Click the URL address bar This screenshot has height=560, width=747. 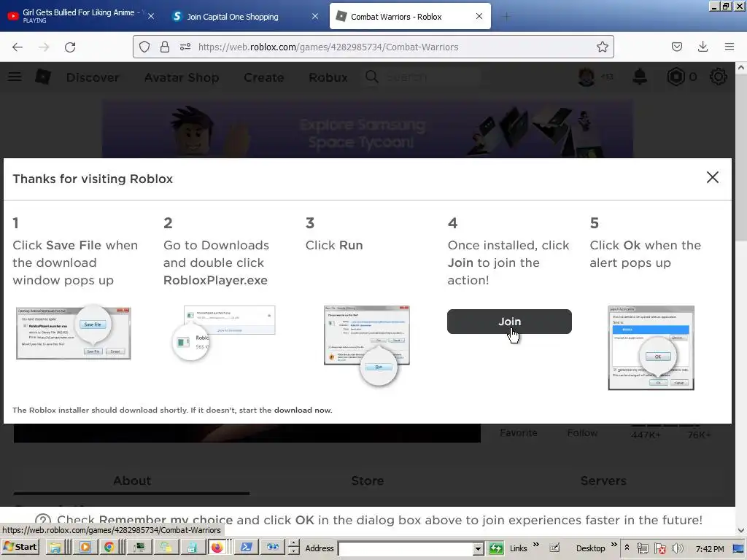(373, 47)
